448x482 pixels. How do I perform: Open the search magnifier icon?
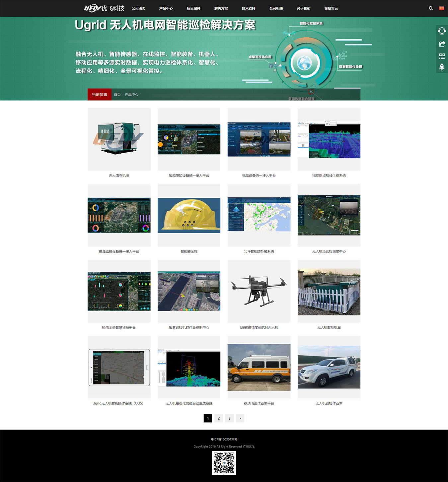(431, 8)
